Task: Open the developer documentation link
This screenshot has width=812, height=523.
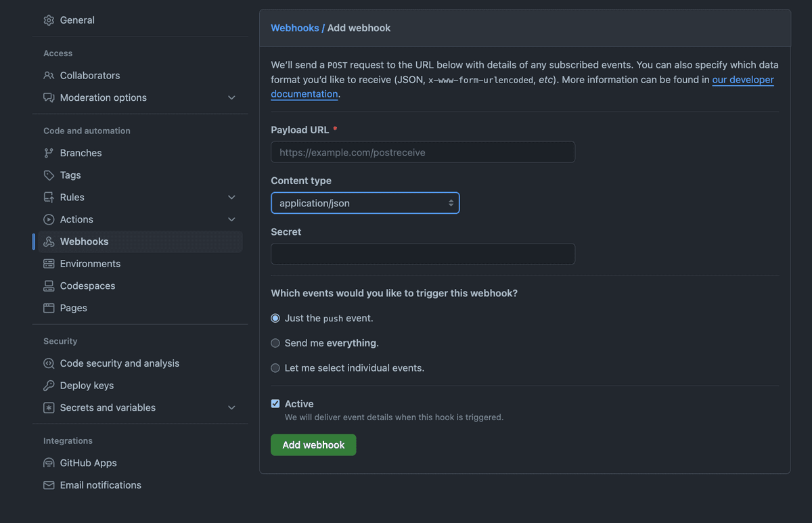Action: [x=743, y=79]
